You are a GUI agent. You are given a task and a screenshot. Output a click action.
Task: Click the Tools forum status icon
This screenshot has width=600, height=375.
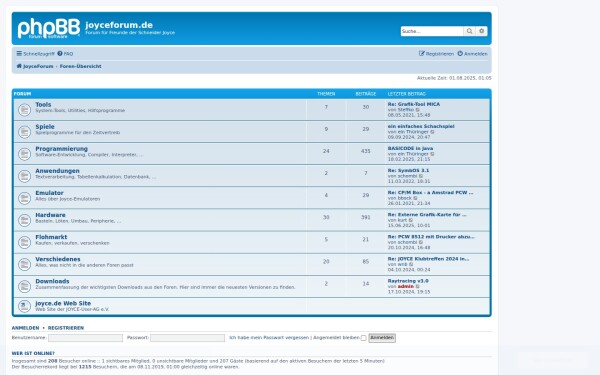(x=24, y=110)
